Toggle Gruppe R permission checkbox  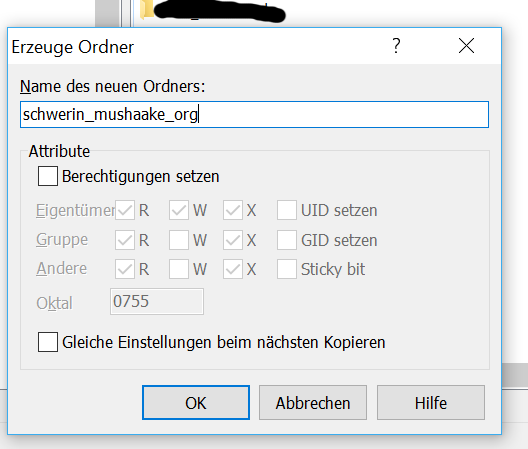pyautogui.click(x=125, y=240)
